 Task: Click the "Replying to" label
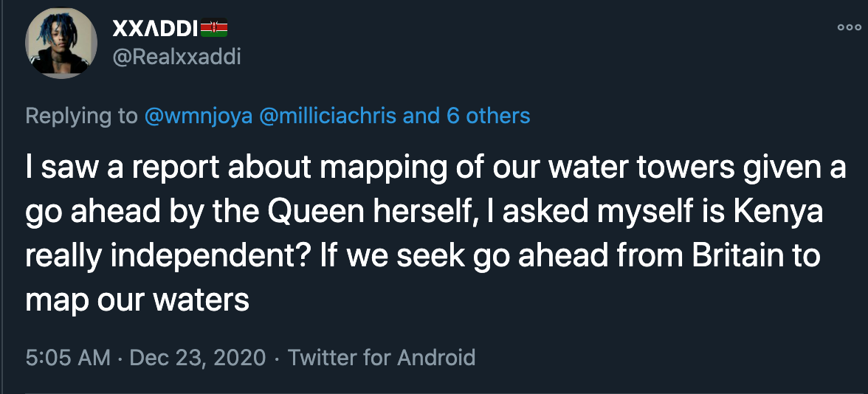(82, 116)
